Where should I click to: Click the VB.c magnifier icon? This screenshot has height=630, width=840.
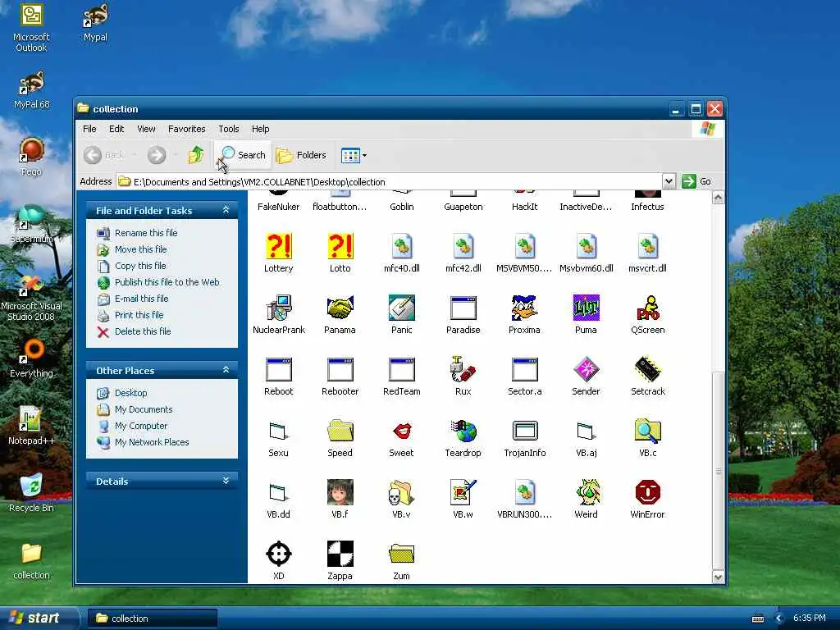[648, 431]
